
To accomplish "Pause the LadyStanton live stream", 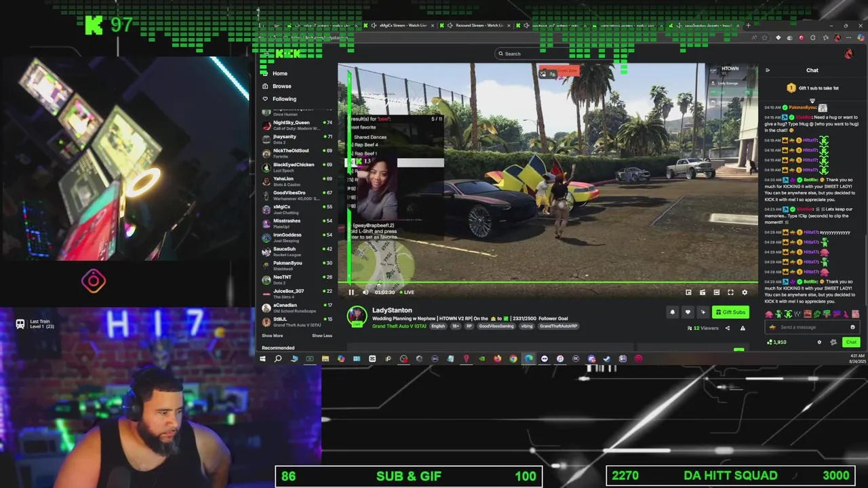I will point(351,292).
